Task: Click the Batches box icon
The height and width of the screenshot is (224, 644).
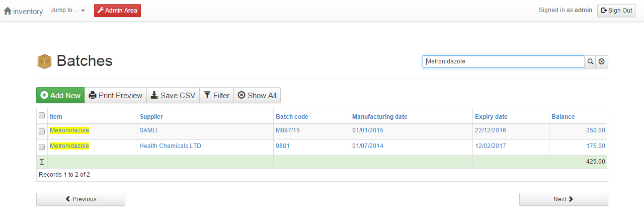Action: [x=45, y=61]
